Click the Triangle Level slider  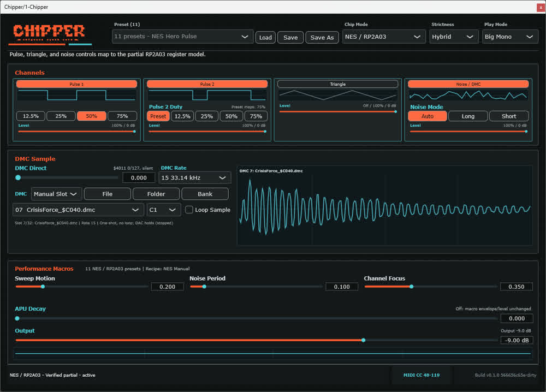click(x=338, y=112)
